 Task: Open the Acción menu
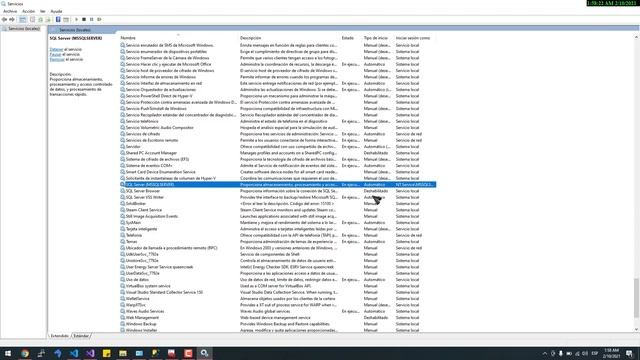point(28,11)
